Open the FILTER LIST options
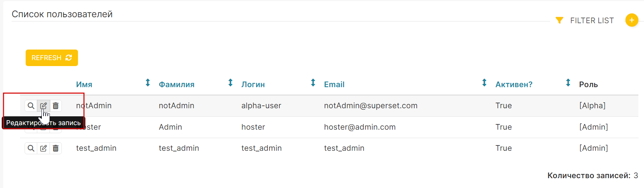Screen dimensions: 644x188 (592, 20)
